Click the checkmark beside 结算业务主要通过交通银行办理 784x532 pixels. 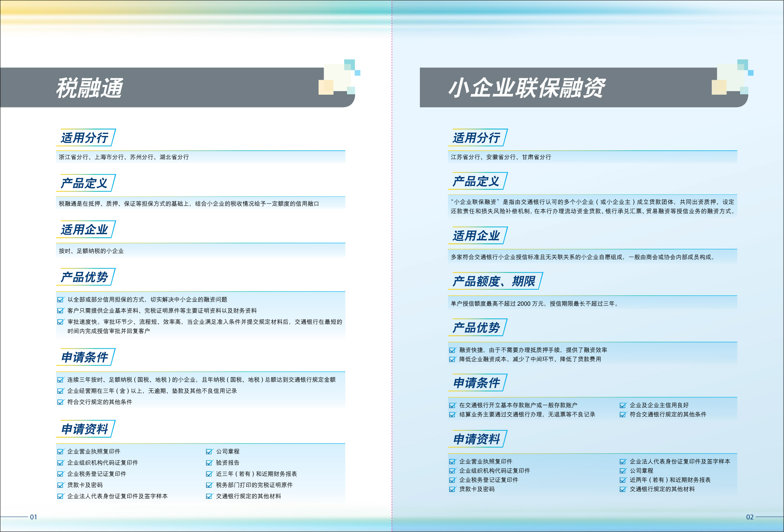(452, 414)
